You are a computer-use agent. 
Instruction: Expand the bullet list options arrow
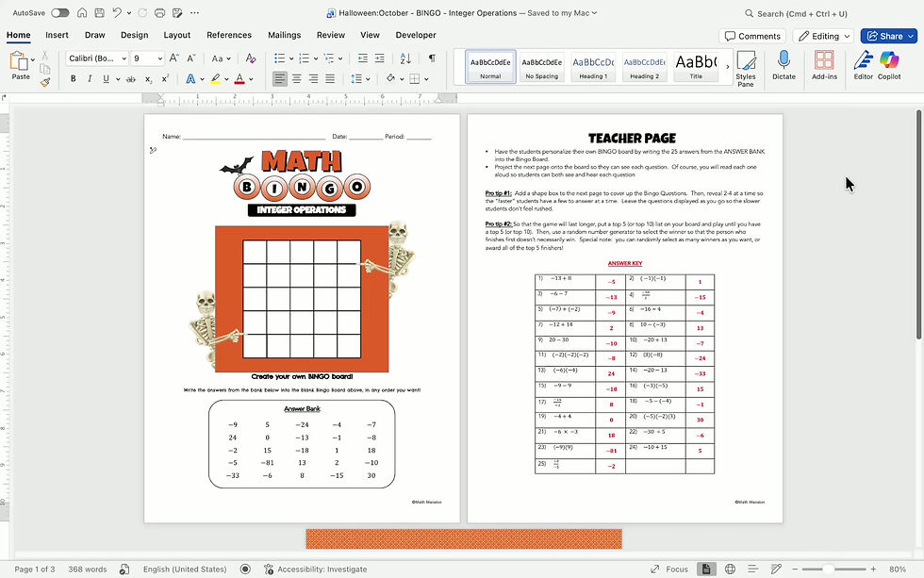pyautogui.click(x=291, y=58)
